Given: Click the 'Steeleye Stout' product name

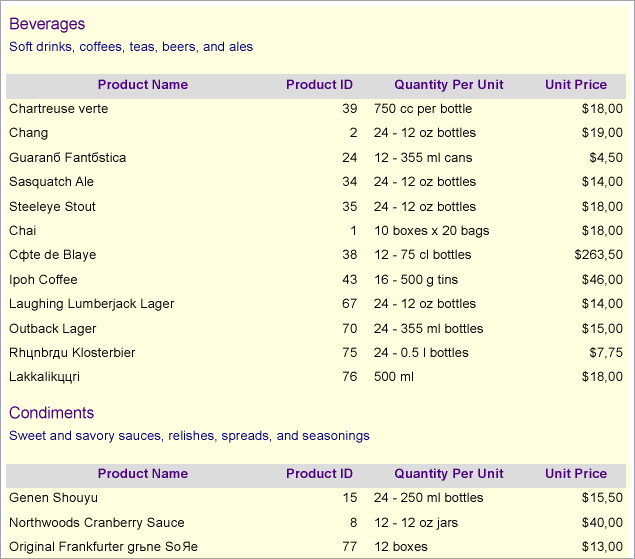Looking at the screenshot, I should [x=52, y=207].
